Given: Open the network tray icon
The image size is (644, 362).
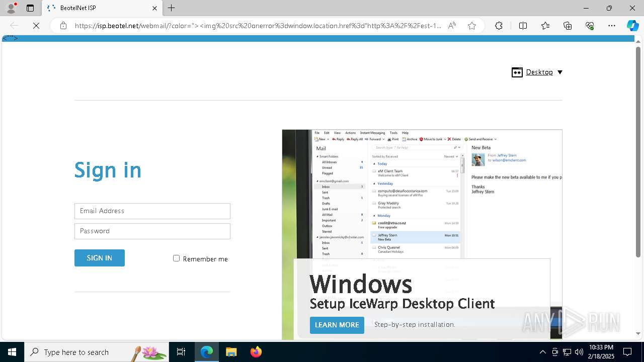Looking at the screenshot, I should click(x=567, y=352).
